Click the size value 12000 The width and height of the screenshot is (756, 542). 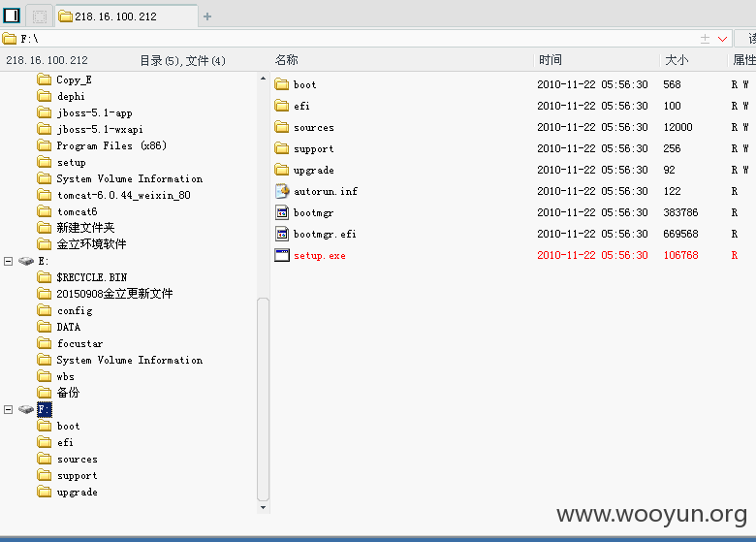[677, 127]
